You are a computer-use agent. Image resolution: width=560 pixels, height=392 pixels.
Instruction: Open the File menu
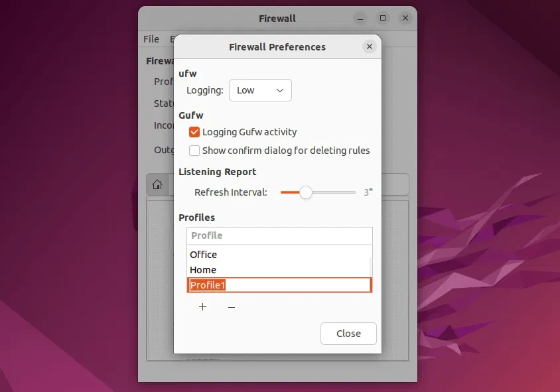click(x=151, y=39)
